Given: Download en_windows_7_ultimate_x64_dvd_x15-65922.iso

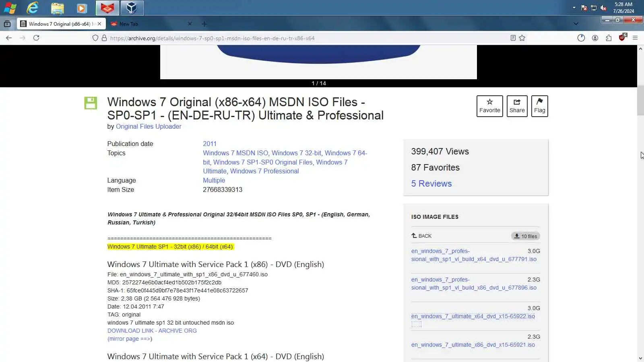Looking at the screenshot, I should (473, 316).
